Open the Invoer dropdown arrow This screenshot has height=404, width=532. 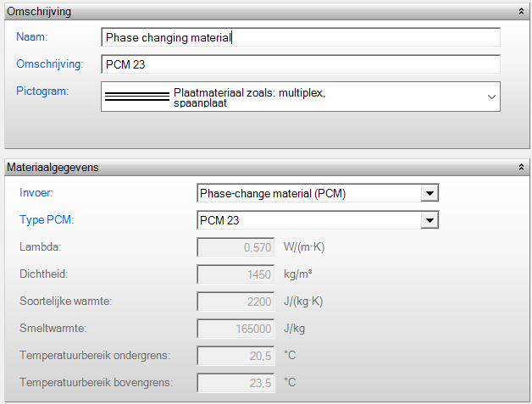point(430,194)
